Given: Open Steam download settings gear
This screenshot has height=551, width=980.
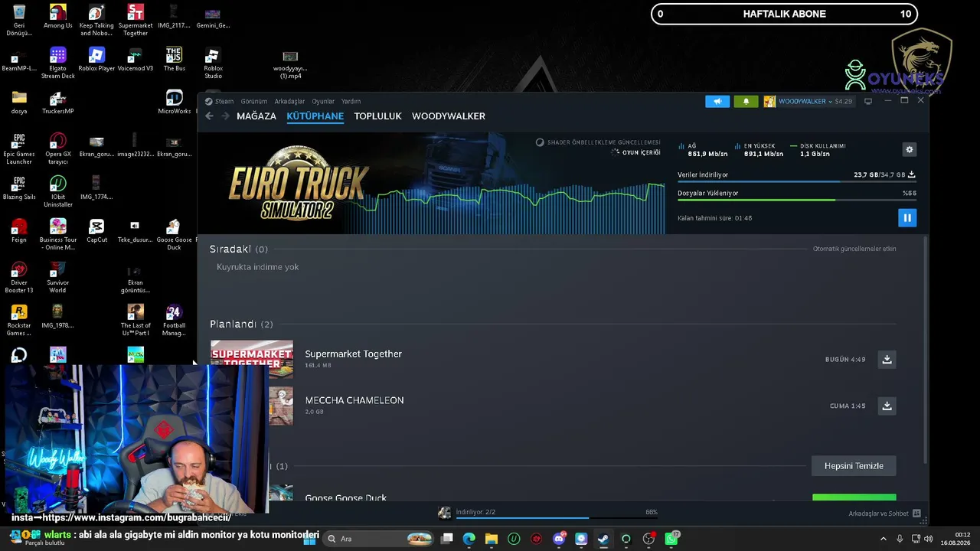Looking at the screenshot, I should click(909, 149).
